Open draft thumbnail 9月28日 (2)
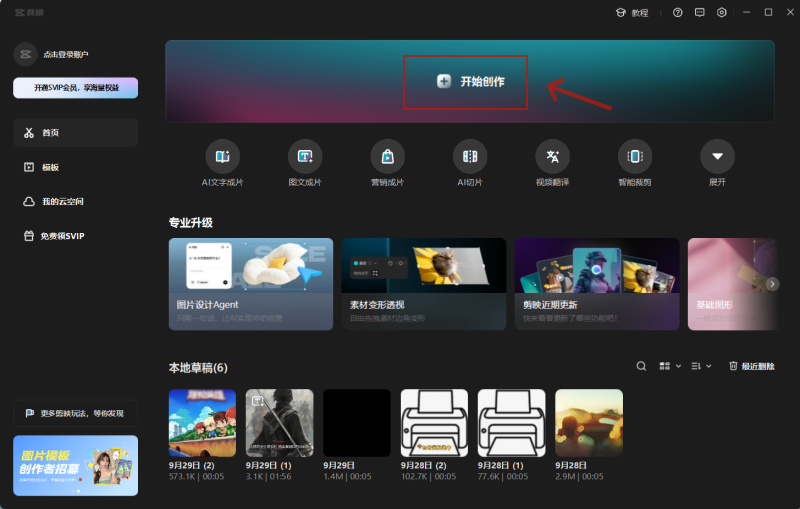Viewport: 800px width, 509px height. point(434,423)
